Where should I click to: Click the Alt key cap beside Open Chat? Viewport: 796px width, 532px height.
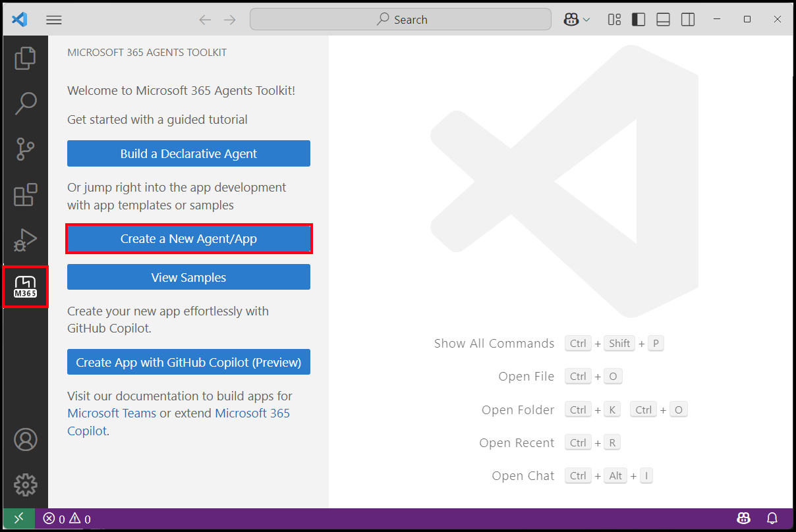point(616,475)
